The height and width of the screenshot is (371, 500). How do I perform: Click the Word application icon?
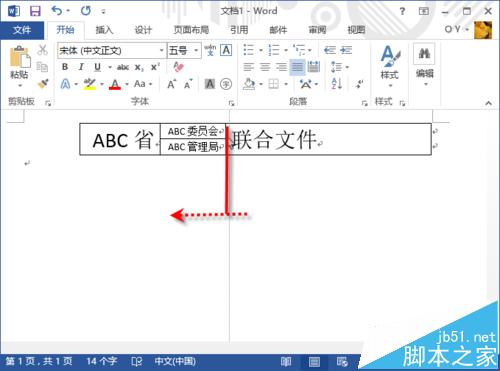click(14, 11)
